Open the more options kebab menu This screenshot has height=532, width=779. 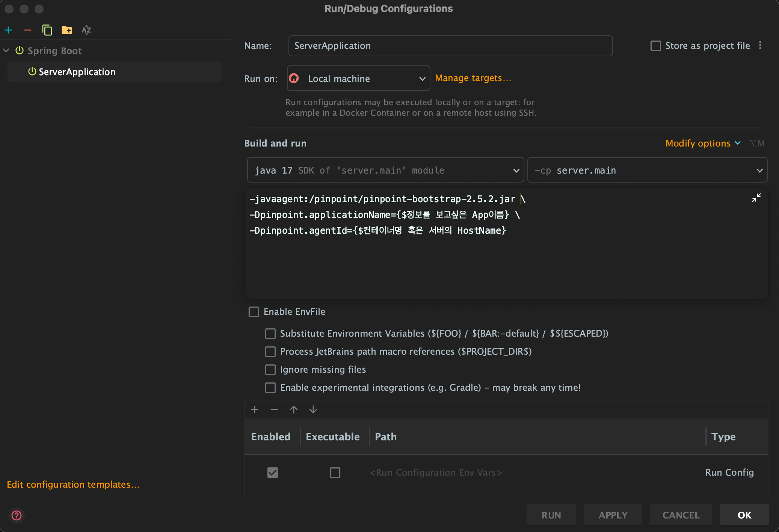tap(760, 45)
